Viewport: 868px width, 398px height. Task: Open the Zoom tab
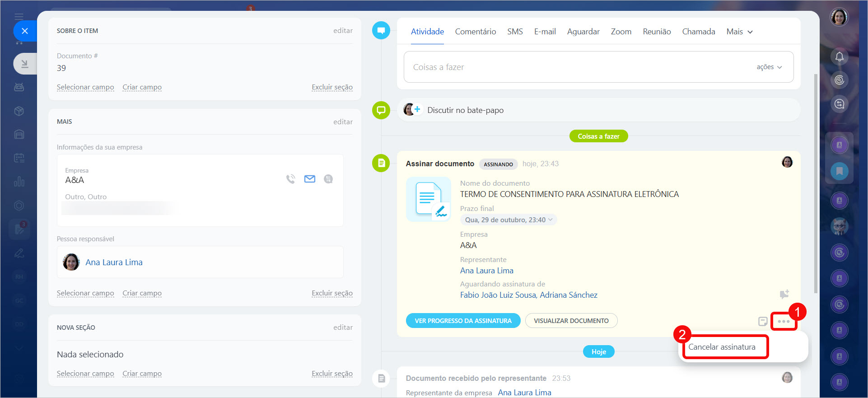(x=621, y=32)
